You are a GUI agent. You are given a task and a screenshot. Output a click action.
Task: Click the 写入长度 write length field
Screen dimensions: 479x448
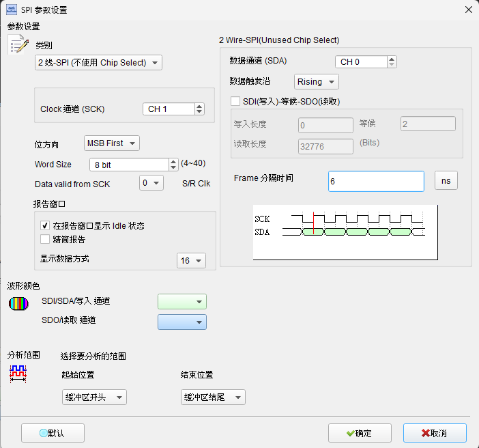[325, 126]
